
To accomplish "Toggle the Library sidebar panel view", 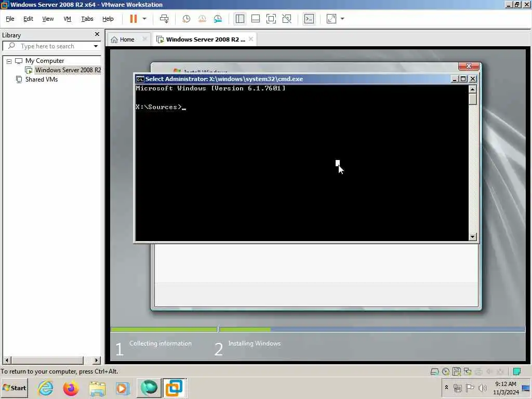I will pos(240,19).
